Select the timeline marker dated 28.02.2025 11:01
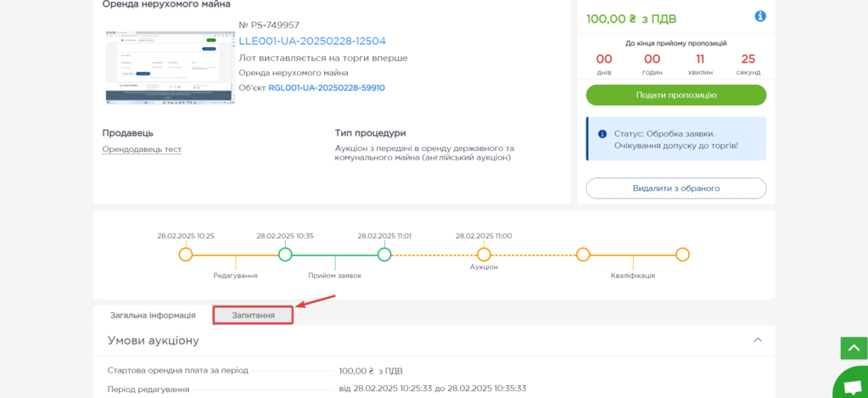 pyautogui.click(x=384, y=255)
